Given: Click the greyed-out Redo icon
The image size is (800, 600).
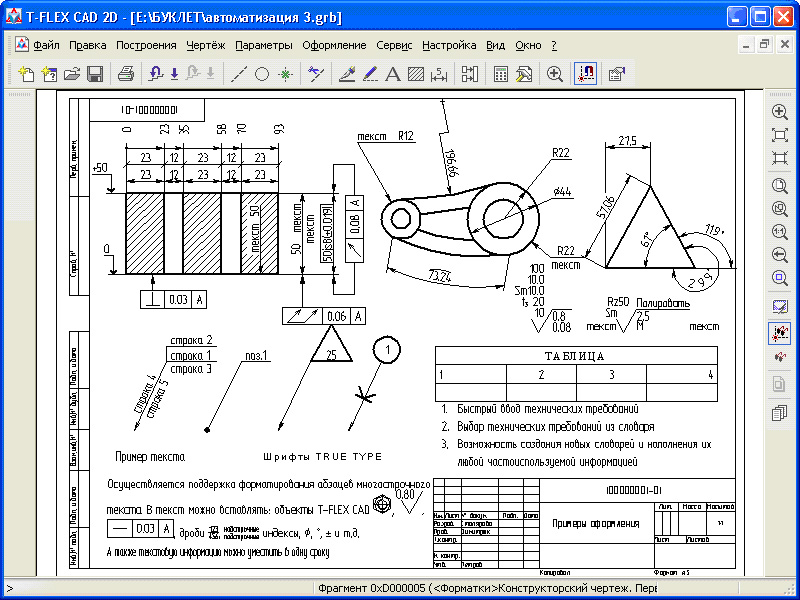Looking at the screenshot, I should tap(193, 74).
